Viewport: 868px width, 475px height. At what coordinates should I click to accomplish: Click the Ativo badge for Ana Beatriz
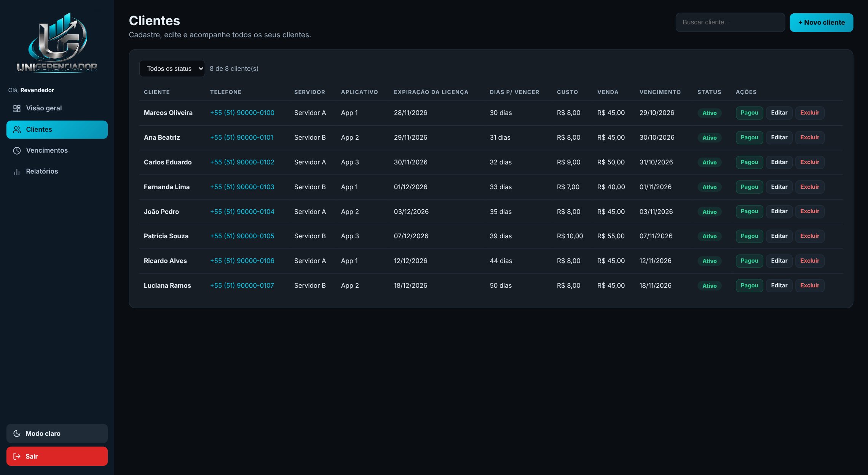709,138
